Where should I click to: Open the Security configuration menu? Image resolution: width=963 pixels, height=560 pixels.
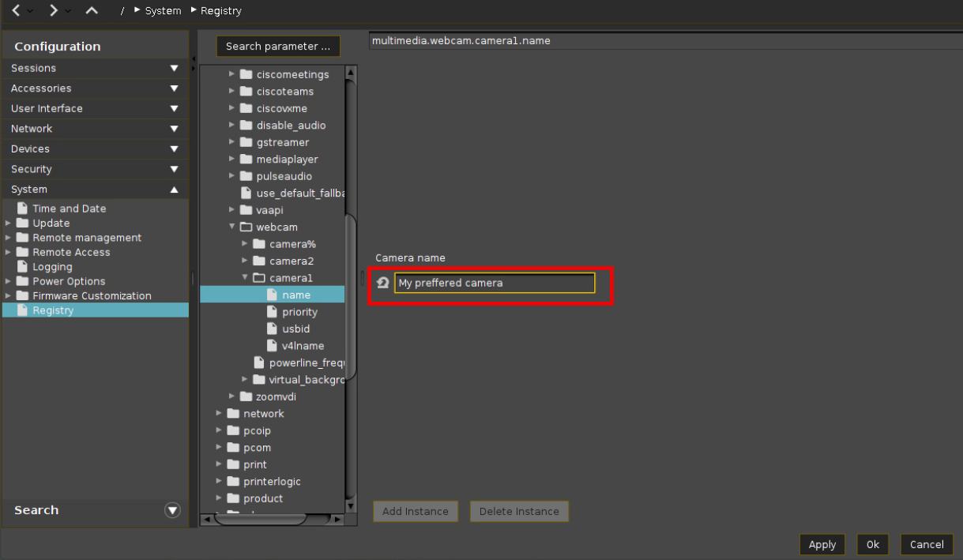click(x=174, y=169)
